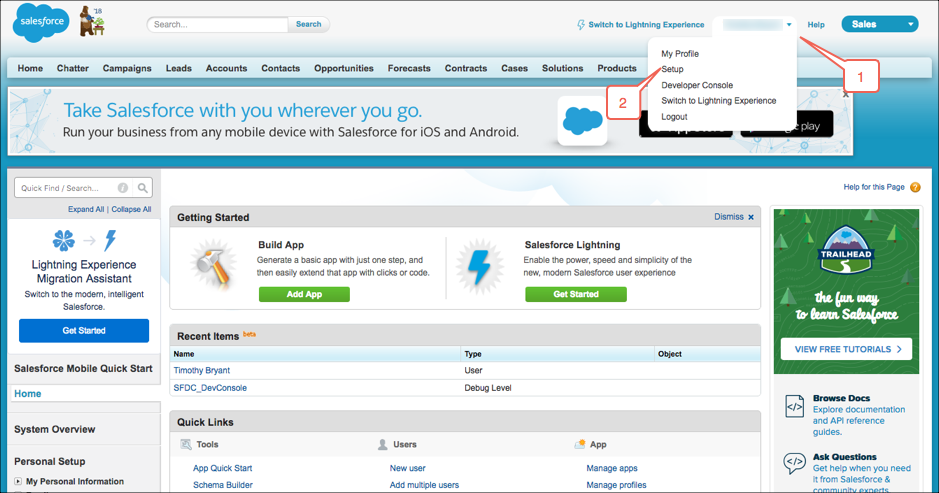
Task: Open the Opportunities tab
Action: coord(344,68)
